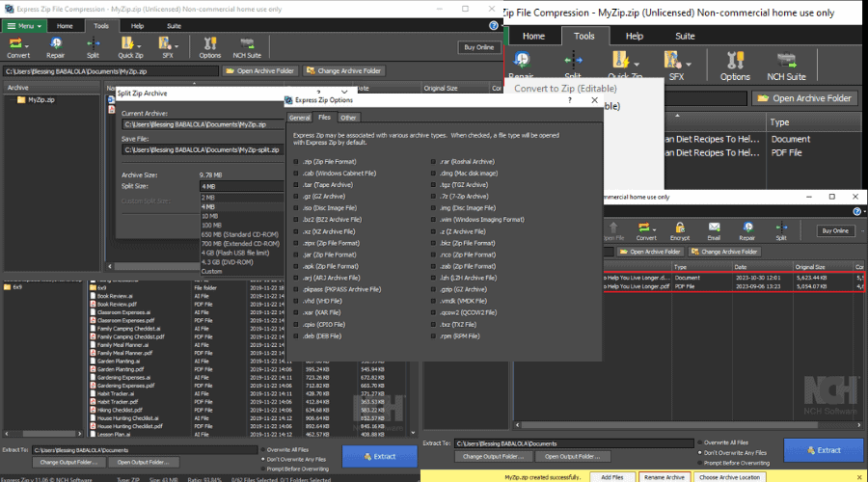Tick the .iso (Disc Image File) checkbox
The width and height of the screenshot is (868, 482).
(x=296, y=208)
